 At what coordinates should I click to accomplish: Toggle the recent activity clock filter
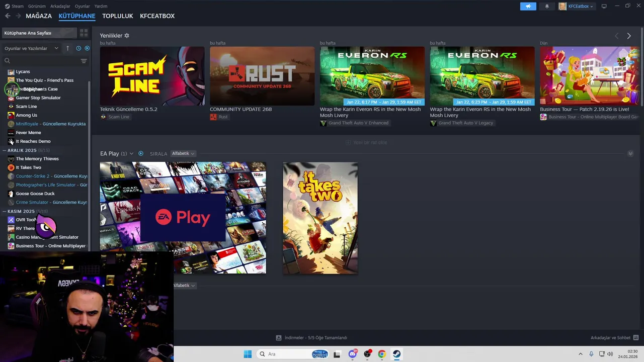tap(78, 48)
